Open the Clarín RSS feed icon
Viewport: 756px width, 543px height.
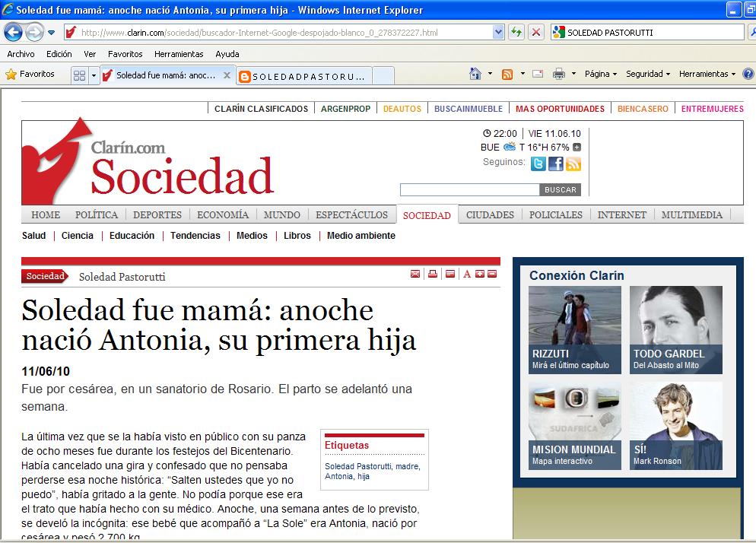(x=573, y=164)
